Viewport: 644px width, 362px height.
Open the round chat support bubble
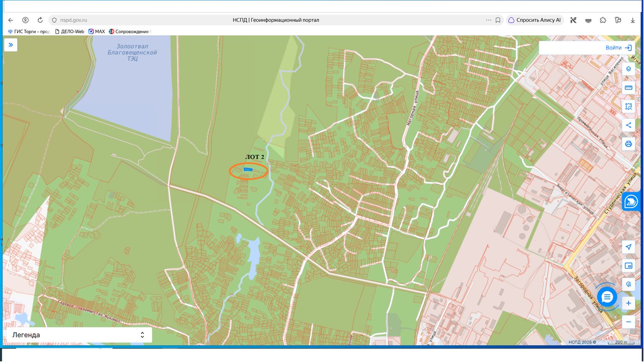click(607, 297)
